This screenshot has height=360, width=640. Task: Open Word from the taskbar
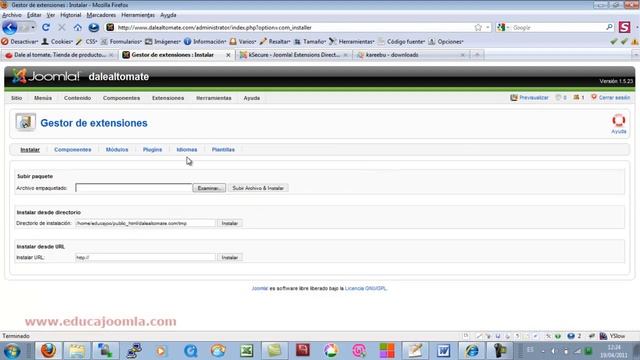coord(444,351)
